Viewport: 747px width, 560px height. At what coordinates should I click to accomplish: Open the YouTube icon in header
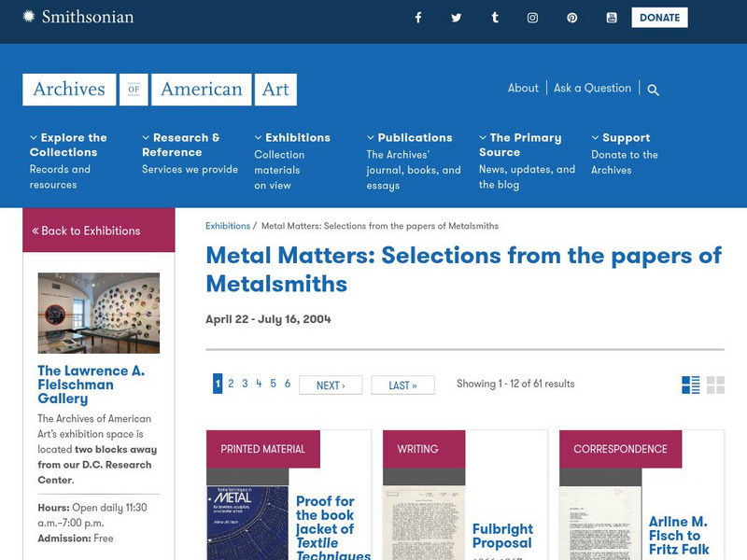[611, 18]
